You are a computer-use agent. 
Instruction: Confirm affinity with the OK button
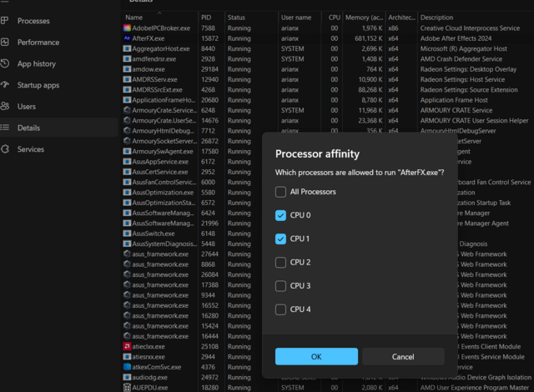[316, 356]
